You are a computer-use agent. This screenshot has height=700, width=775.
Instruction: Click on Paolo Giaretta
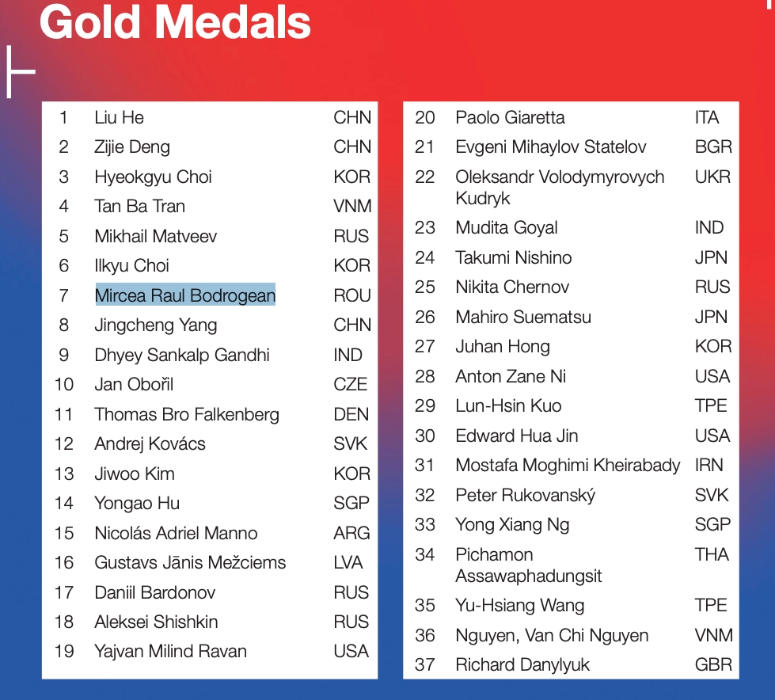[x=510, y=117]
